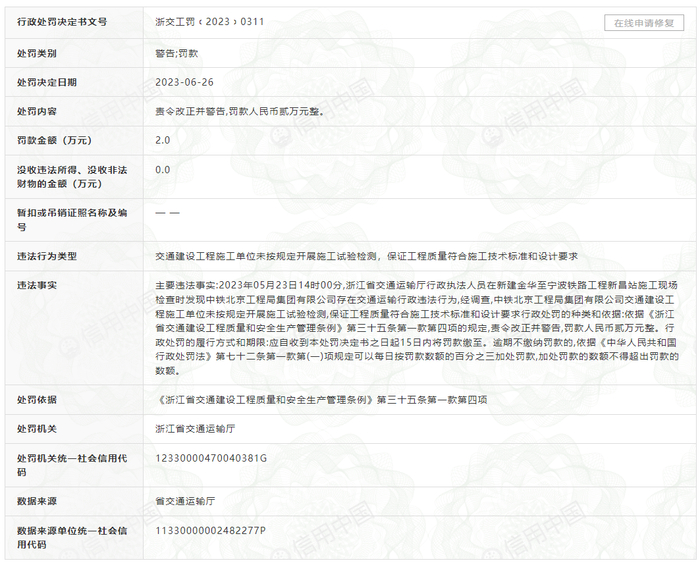700x563 pixels.
Task: Select the decision date 2023-06-26
Action: [184, 82]
